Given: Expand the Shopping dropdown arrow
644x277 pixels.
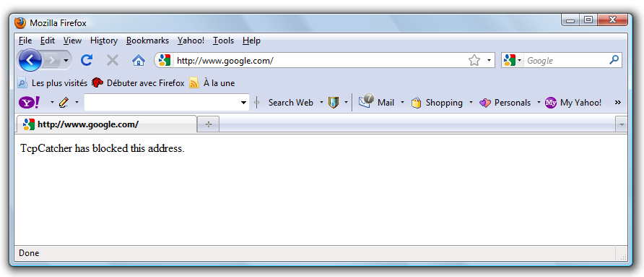Looking at the screenshot, I should point(471,102).
